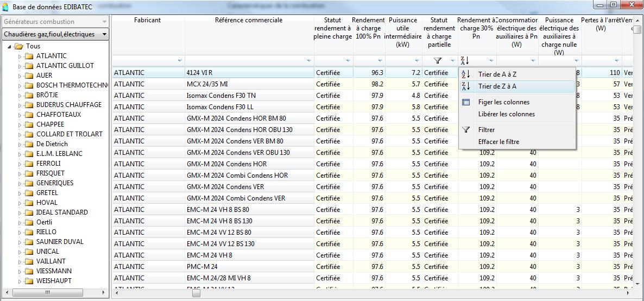Open filter dropdown arrow under Fabricant column
The height and width of the screenshot is (301, 644).
(x=180, y=61)
